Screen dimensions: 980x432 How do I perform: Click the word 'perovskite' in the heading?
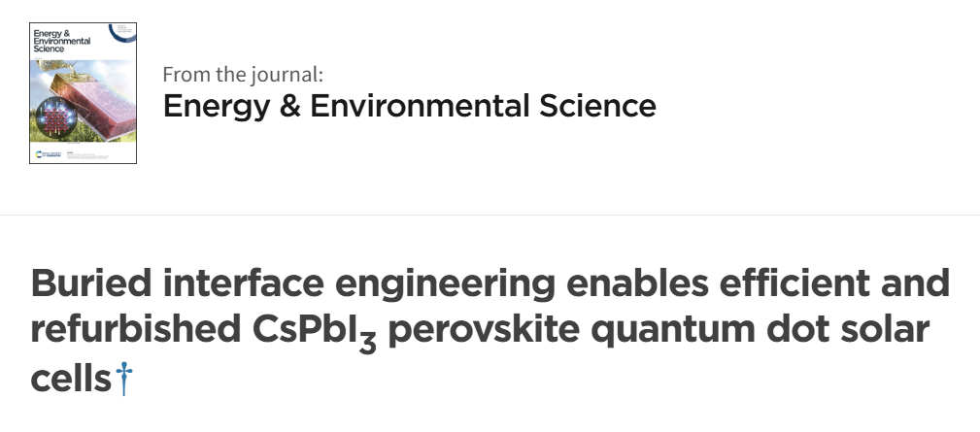tap(484, 331)
